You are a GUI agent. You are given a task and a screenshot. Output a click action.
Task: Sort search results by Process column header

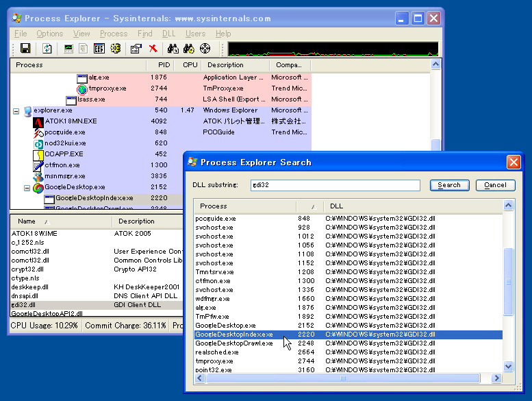pyautogui.click(x=245, y=206)
